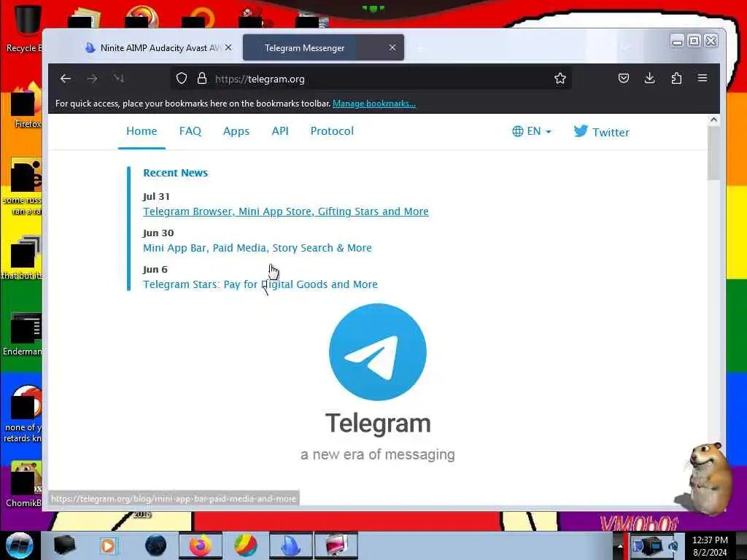Click the vertical scrollbar thumb
This screenshot has width=747, height=560.
(713, 153)
